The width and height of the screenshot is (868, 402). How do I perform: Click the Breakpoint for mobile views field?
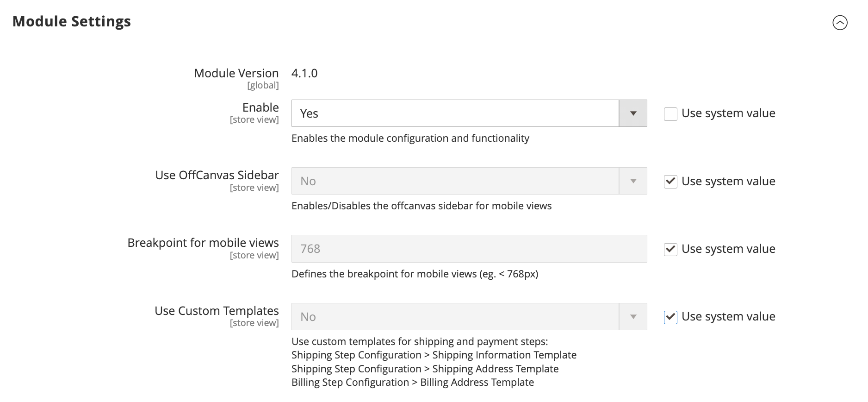click(x=469, y=249)
